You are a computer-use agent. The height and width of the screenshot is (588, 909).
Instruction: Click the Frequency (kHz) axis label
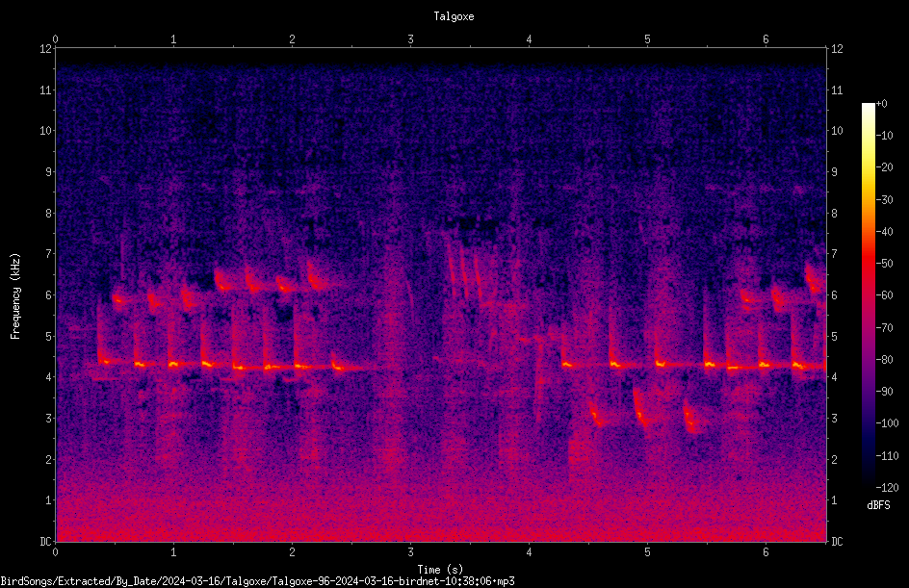coord(15,296)
